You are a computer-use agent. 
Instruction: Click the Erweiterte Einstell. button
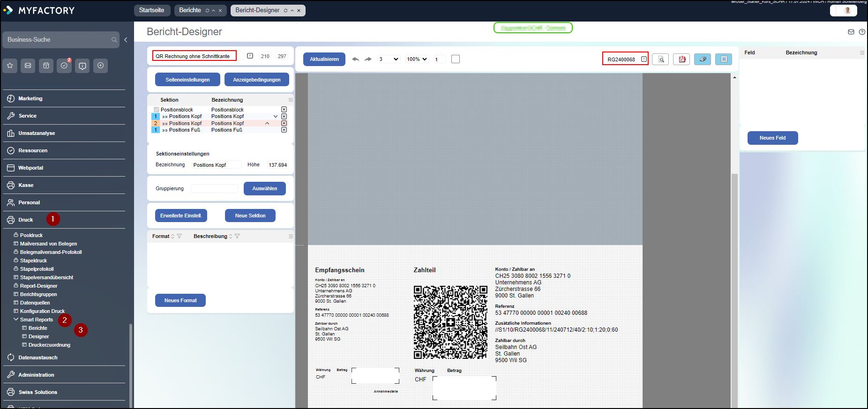(x=181, y=216)
